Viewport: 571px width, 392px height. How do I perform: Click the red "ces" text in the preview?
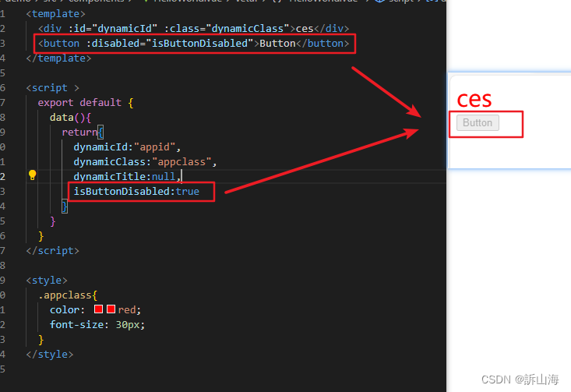pos(474,99)
